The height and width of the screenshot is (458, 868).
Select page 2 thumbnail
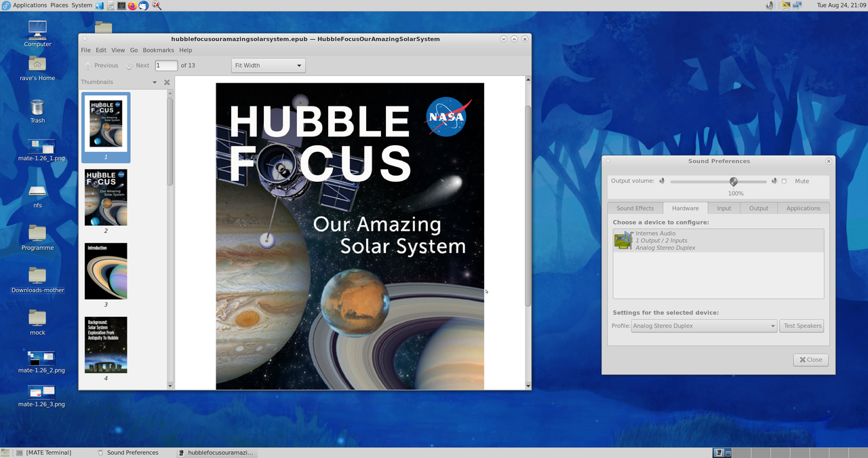(x=106, y=197)
